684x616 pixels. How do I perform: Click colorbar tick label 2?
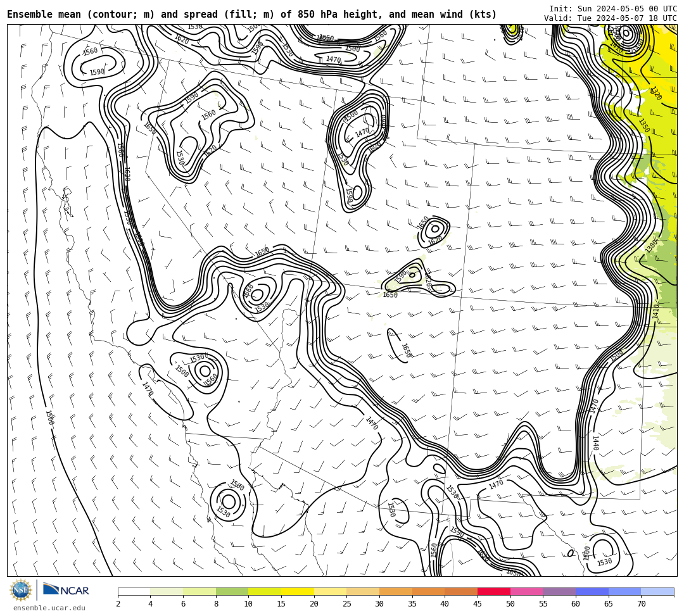[118, 604]
